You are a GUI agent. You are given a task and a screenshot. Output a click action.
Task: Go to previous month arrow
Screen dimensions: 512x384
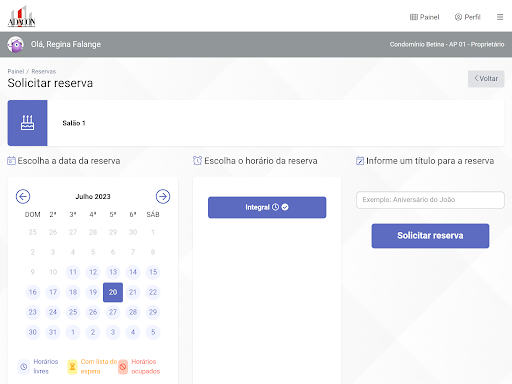pos(23,196)
